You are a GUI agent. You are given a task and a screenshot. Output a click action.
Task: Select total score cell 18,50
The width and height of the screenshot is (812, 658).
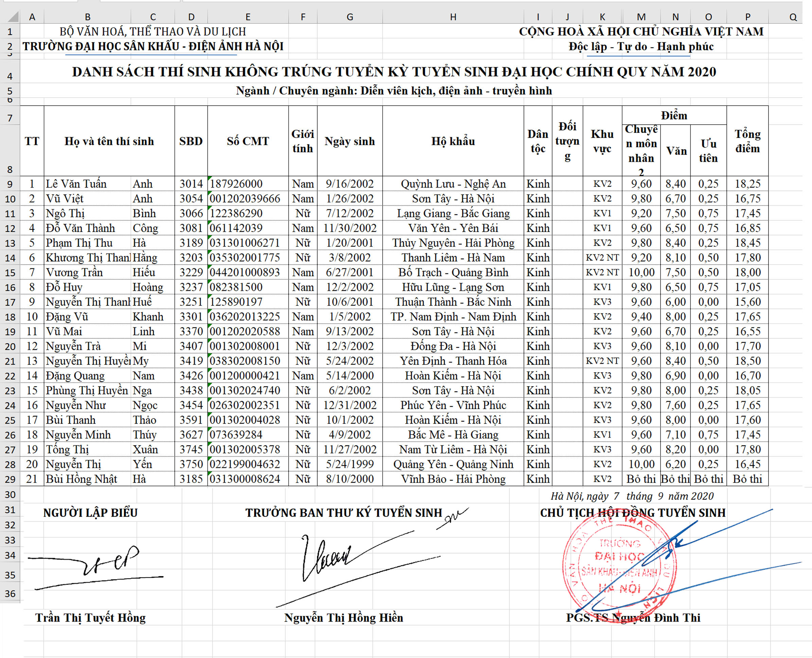(x=747, y=361)
